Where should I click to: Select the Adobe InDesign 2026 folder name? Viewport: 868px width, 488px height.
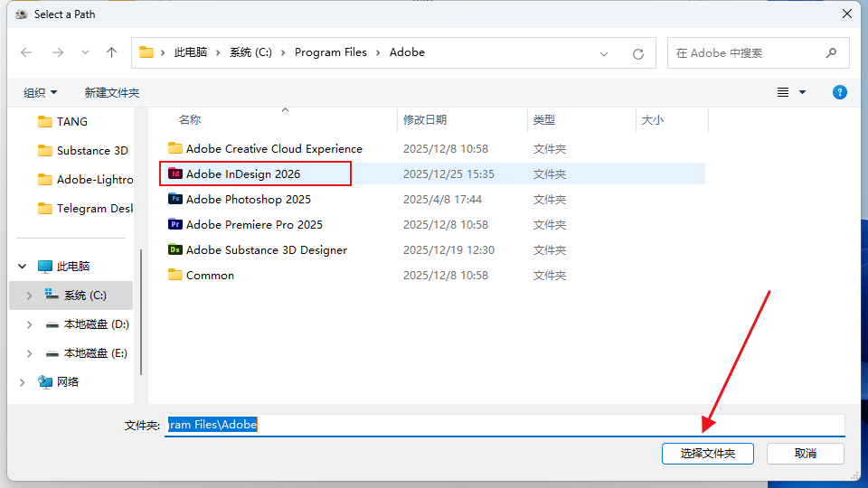click(243, 174)
